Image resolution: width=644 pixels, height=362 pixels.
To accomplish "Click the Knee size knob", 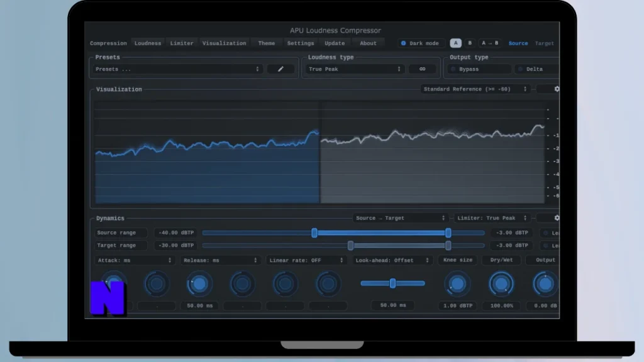I will pyautogui.click(x=457, y=283).
